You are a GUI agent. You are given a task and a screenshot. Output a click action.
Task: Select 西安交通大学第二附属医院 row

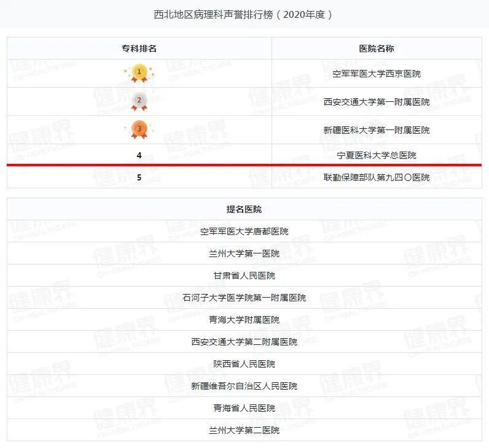coord(244,342)
